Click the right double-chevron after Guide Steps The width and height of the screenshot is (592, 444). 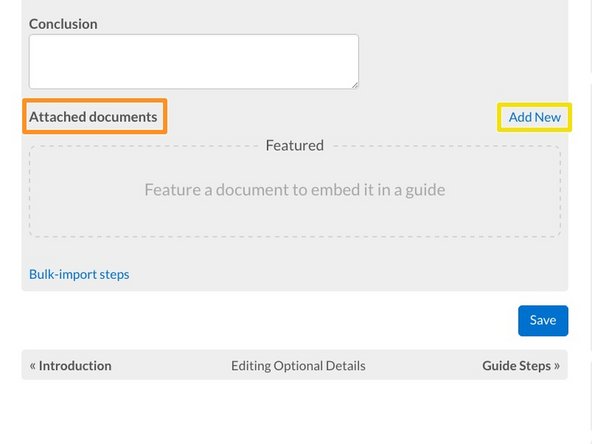tap(557, 365)
